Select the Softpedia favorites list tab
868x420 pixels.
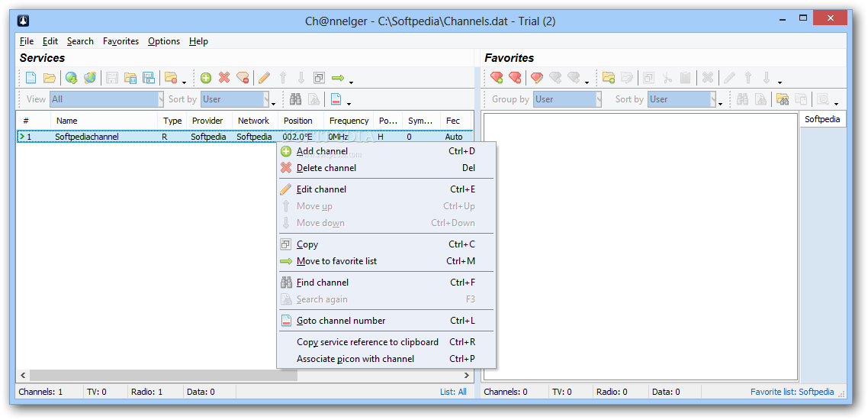tap(822, 119)
